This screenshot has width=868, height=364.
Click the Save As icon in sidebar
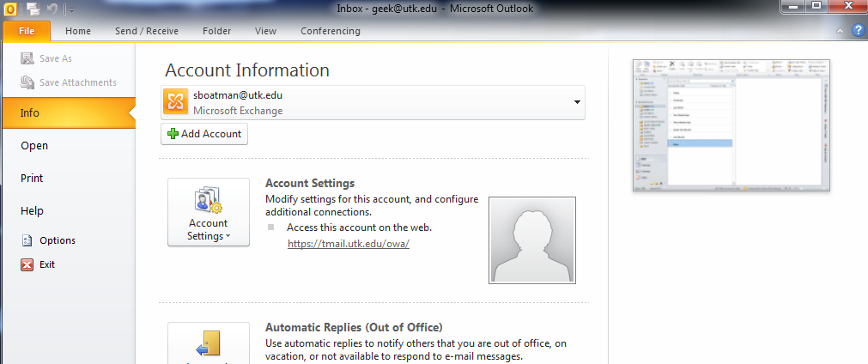(x=27, y=58)
